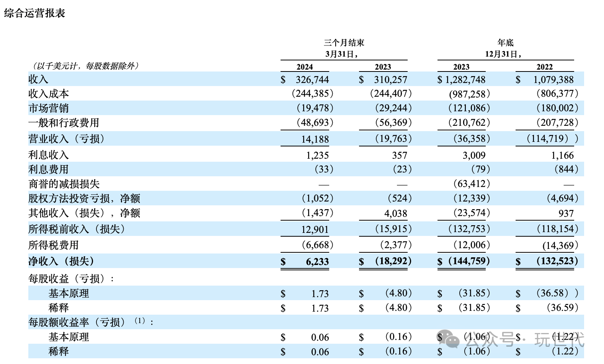Select the bold label 净收入（损失）

[x=61, y=261]
